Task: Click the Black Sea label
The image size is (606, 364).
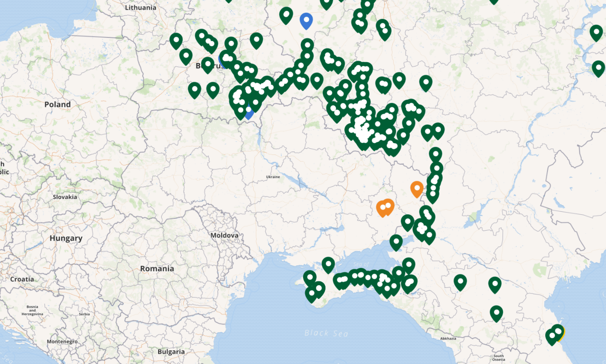Action: pyautogui.click(x=326, y=333)
